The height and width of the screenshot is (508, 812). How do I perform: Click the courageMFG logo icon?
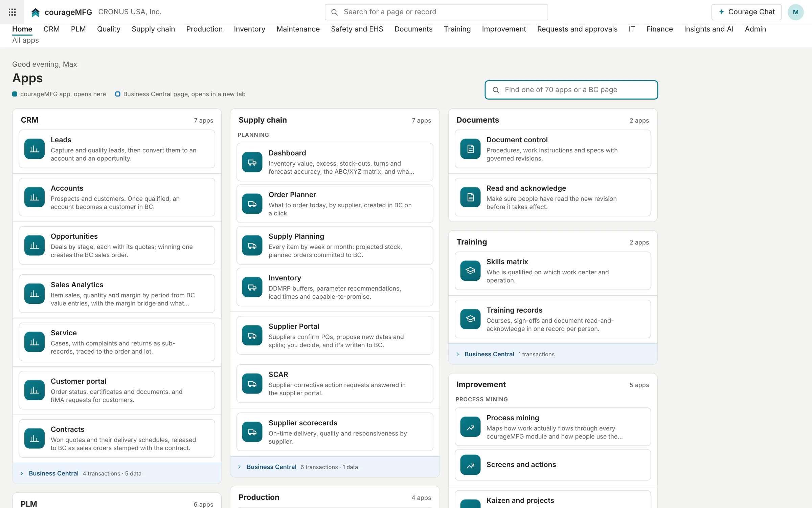tap(36, 13)
